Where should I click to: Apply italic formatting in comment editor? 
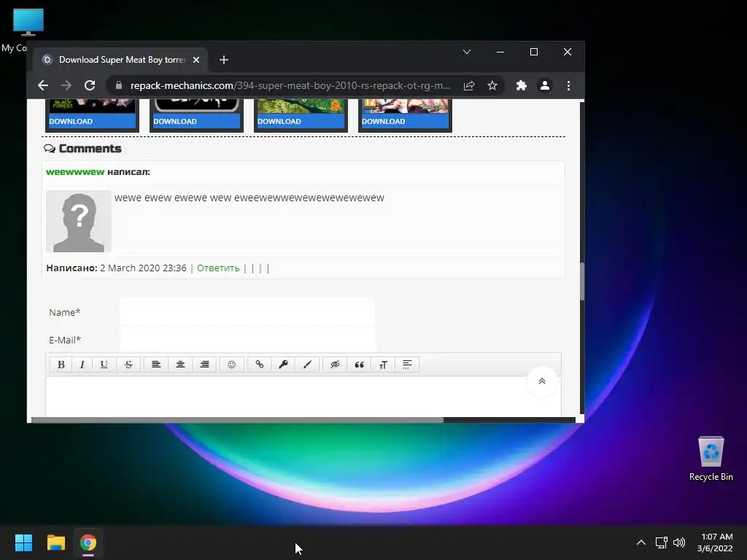pyautogui.click(x=82, y=365)
